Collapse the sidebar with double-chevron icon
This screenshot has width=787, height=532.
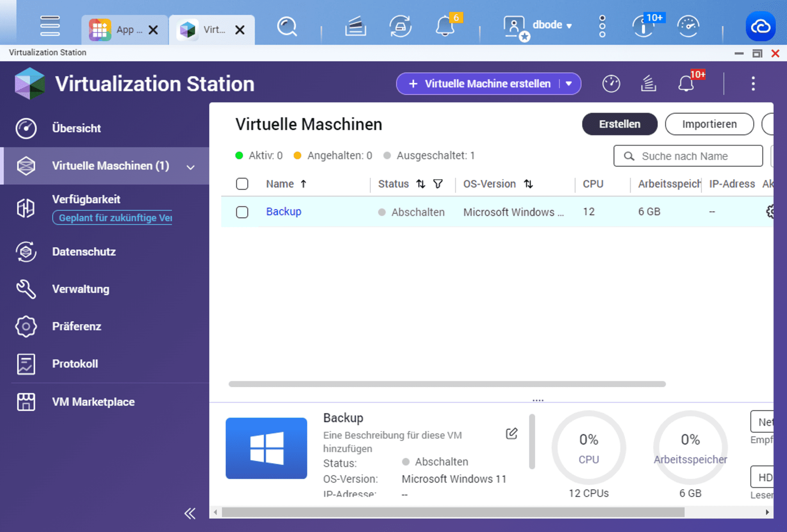[x=190, y=513]
